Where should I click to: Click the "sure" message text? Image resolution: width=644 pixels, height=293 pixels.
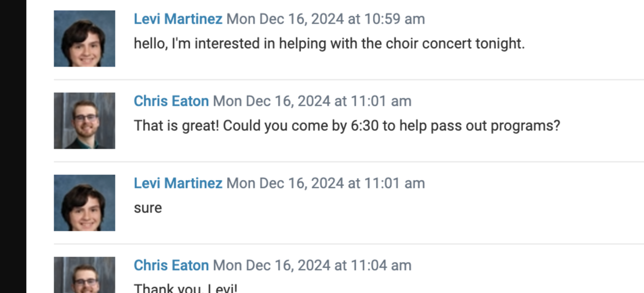pyautogui.click(x=148, y=208)
